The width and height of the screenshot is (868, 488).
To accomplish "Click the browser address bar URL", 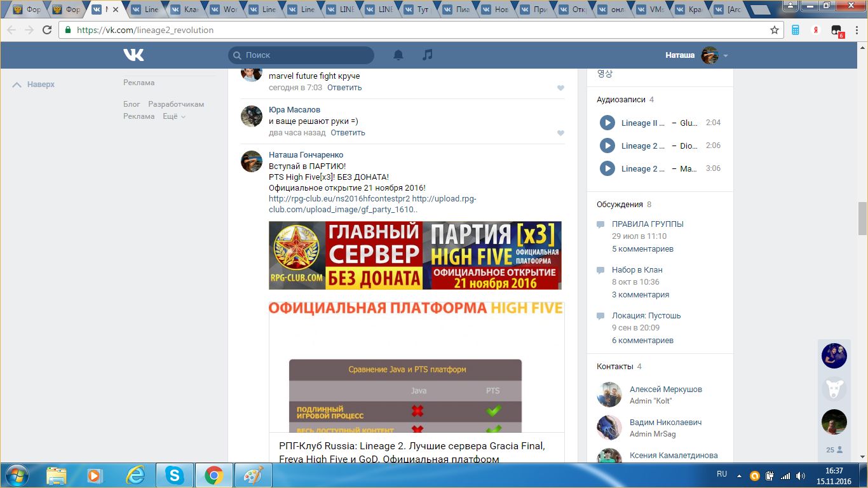I will 145,30.
